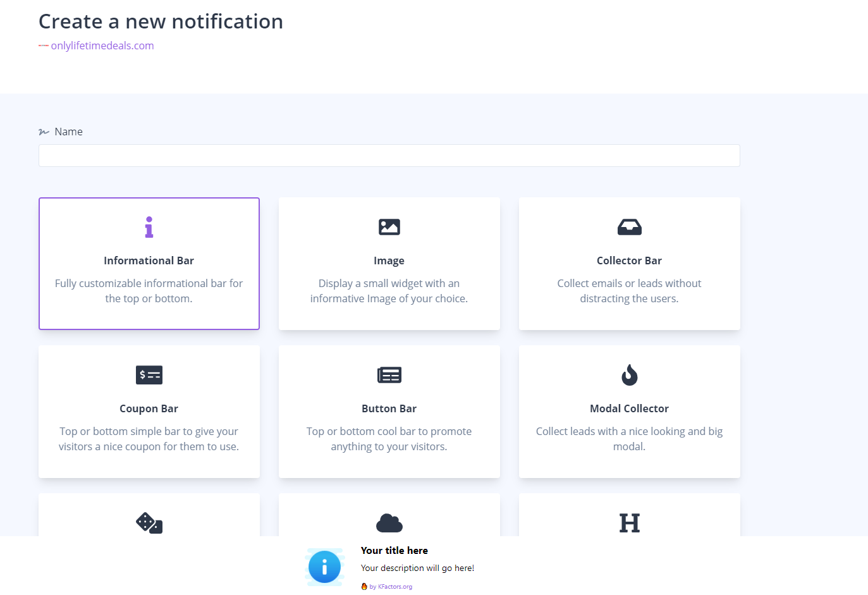Screen dimensions: 868x595
Task: Click the picture icon on the Image card
Action: pos(389,227)
